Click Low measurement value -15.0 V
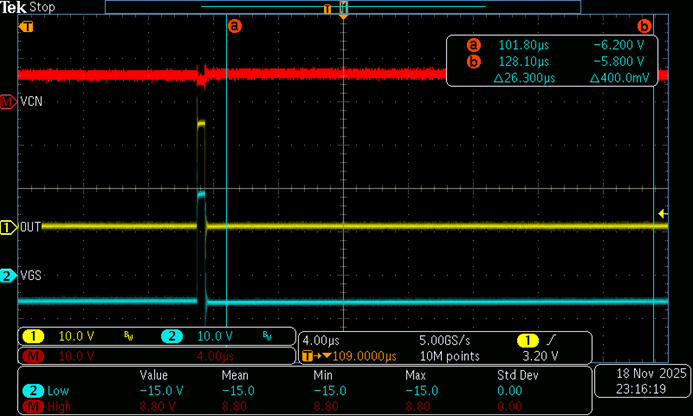The height and width of the screenshot is (416, 693). coord(161,391)
